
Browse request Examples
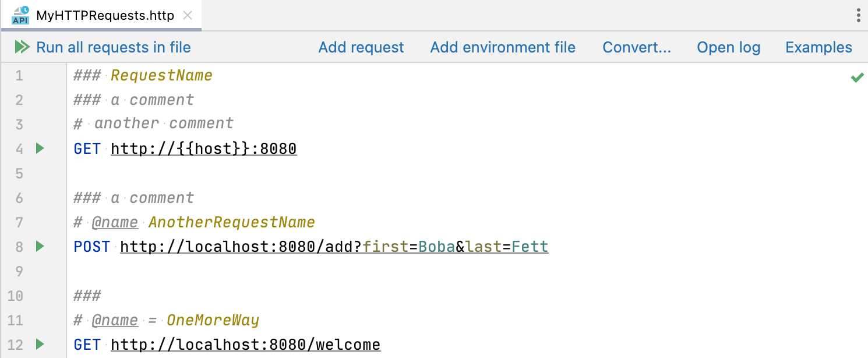(818, 47)
